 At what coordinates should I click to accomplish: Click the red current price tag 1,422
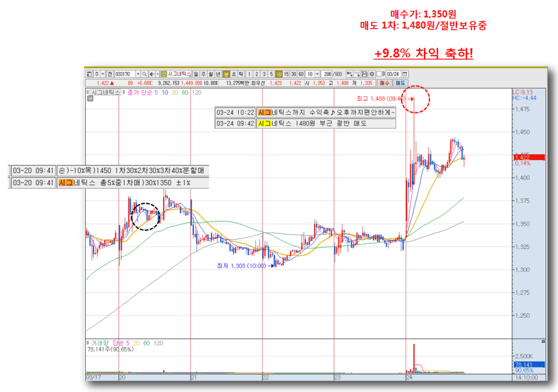pos(529,157)
